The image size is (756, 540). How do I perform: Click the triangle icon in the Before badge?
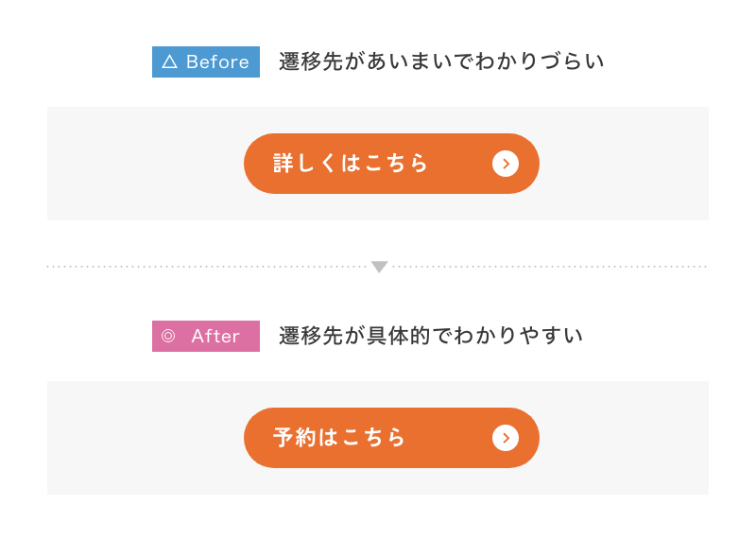pyautogui.click(x=169, y=61)
